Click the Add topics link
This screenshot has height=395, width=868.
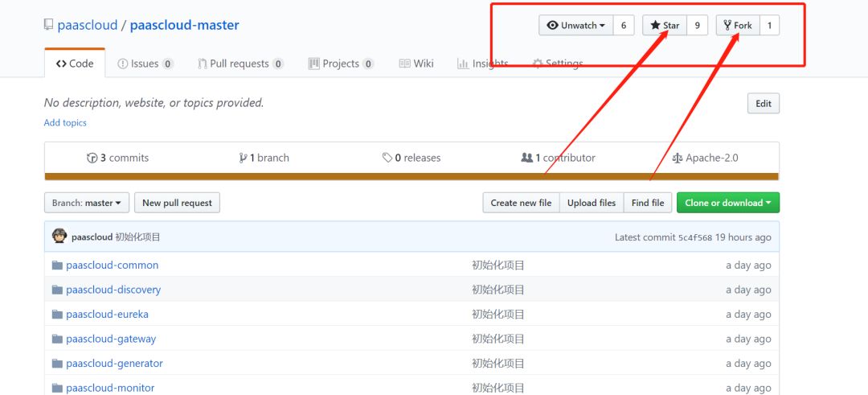coord(65,123)
